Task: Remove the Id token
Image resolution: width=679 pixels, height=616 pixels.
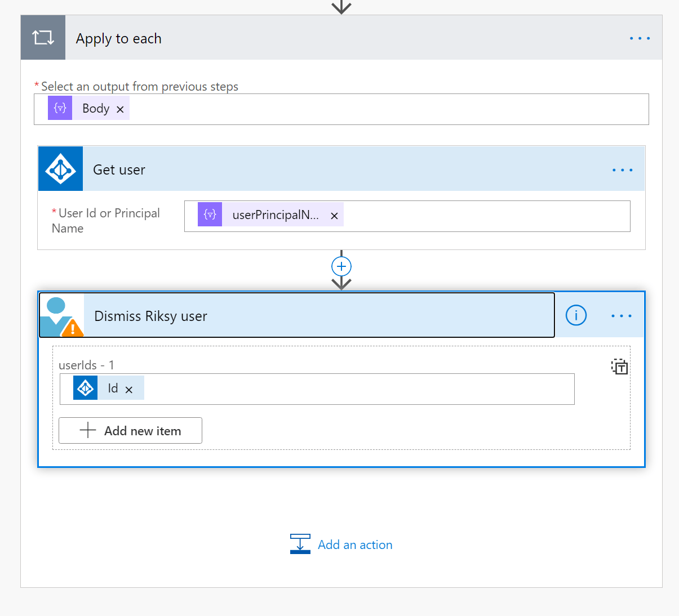Action: tap(129, 390)
